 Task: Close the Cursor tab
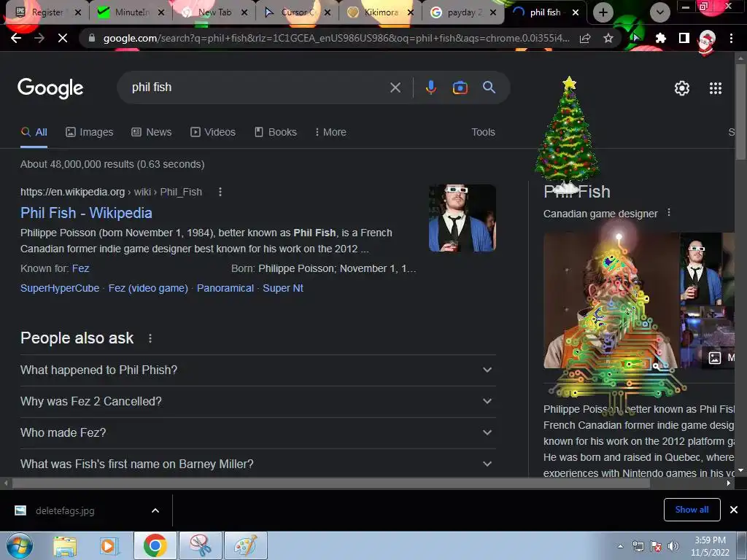click(x=328, y=12)
